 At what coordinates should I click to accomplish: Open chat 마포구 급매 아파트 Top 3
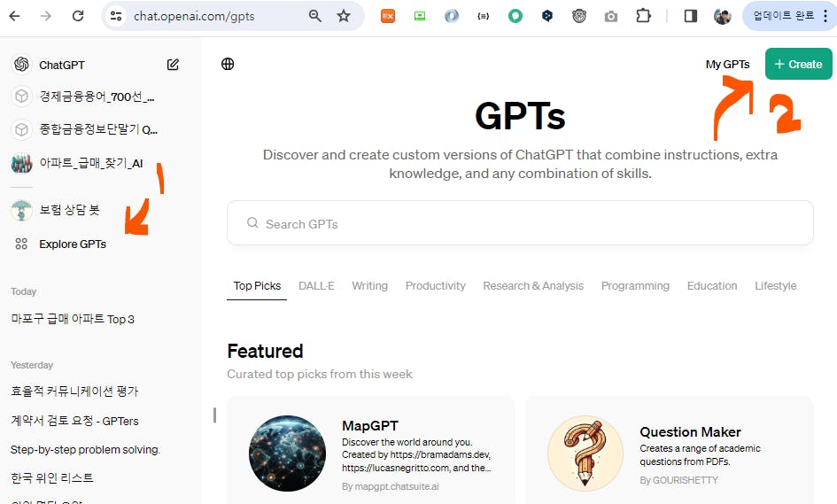pyautogui.click(x=73, y=319)
